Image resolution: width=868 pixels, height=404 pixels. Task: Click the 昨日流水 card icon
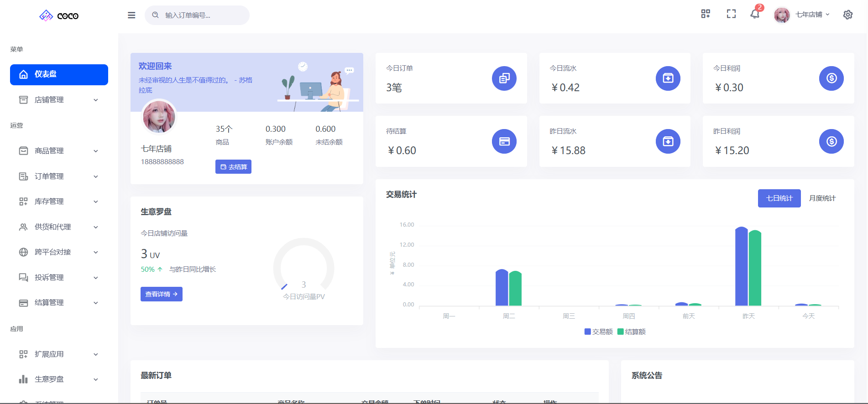[668, 141]
